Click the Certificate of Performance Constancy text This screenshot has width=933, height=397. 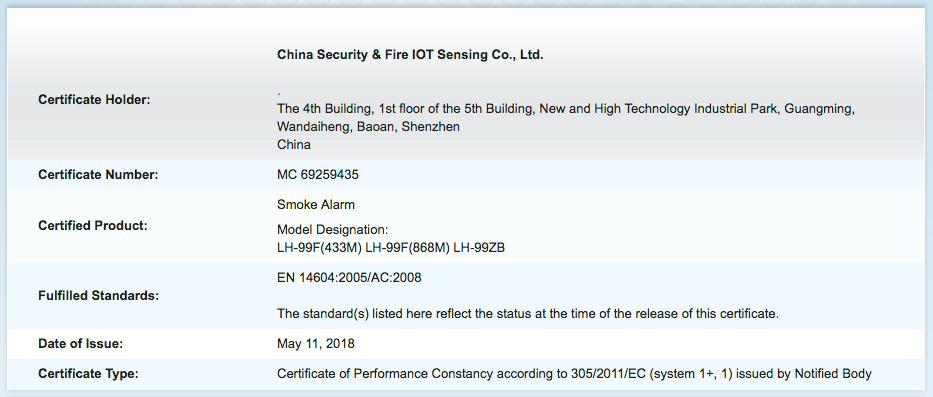pos(574,374)
